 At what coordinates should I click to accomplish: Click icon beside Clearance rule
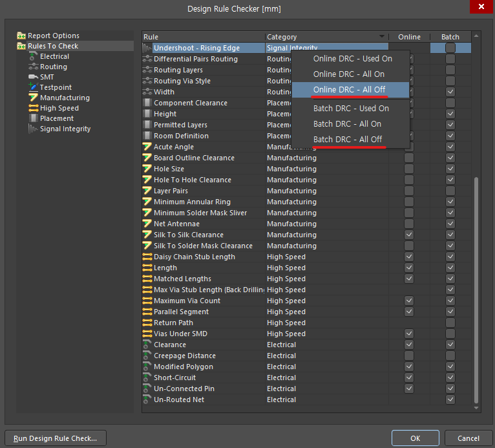[x=147, y=345]
